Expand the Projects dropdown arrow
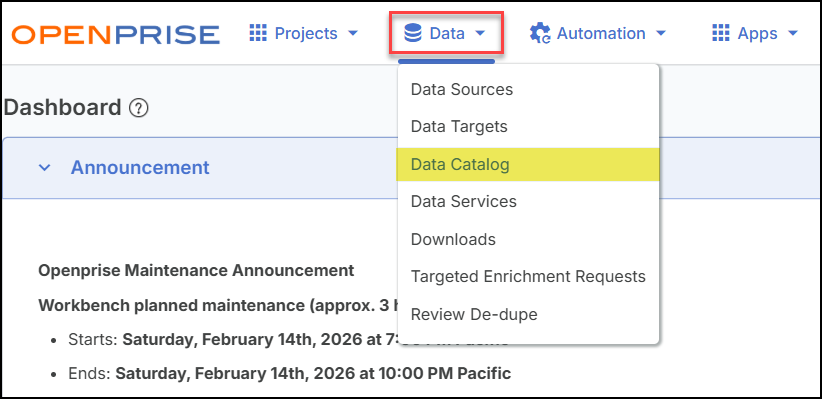822x399 pixels. tap(352, 34)
